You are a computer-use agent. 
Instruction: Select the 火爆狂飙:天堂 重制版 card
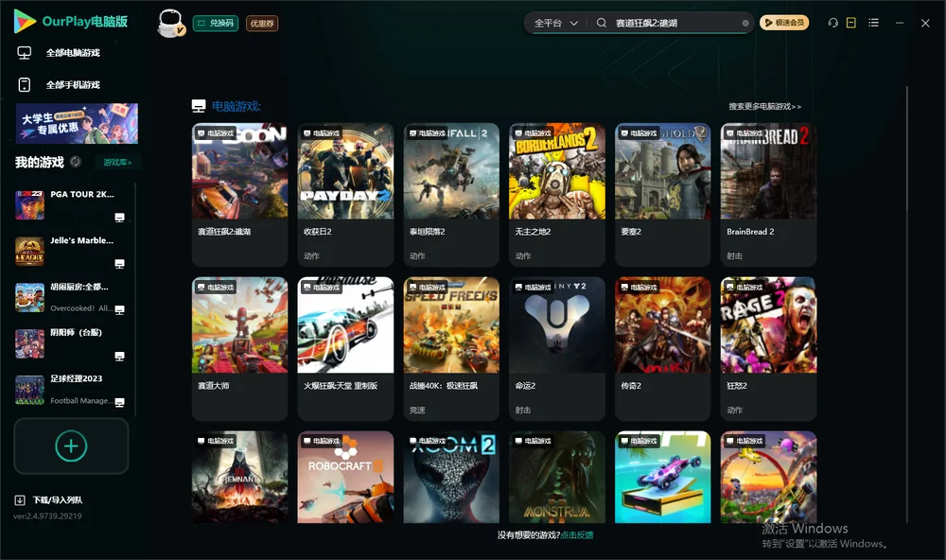pos(345,348)
